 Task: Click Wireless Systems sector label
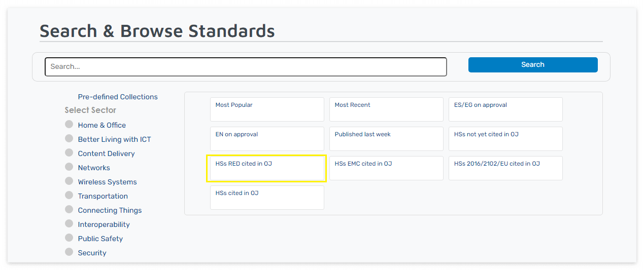click(x=108, y=182)
